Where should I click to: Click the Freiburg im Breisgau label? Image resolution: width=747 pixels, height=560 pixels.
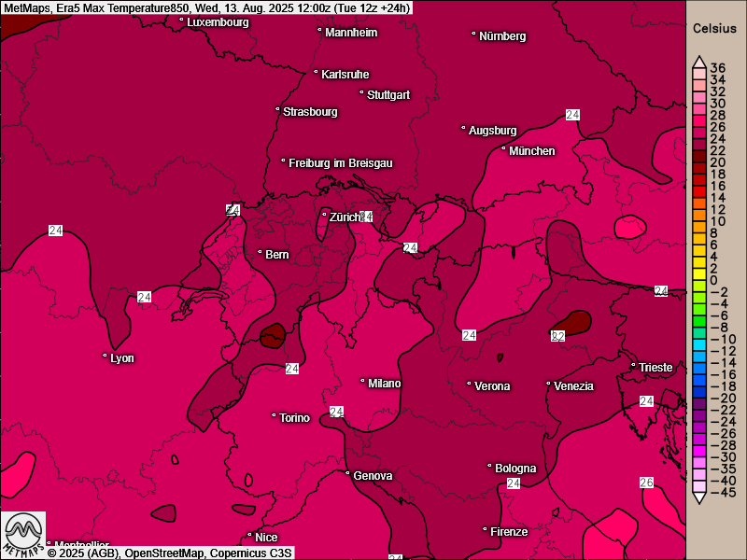(341, 163)
